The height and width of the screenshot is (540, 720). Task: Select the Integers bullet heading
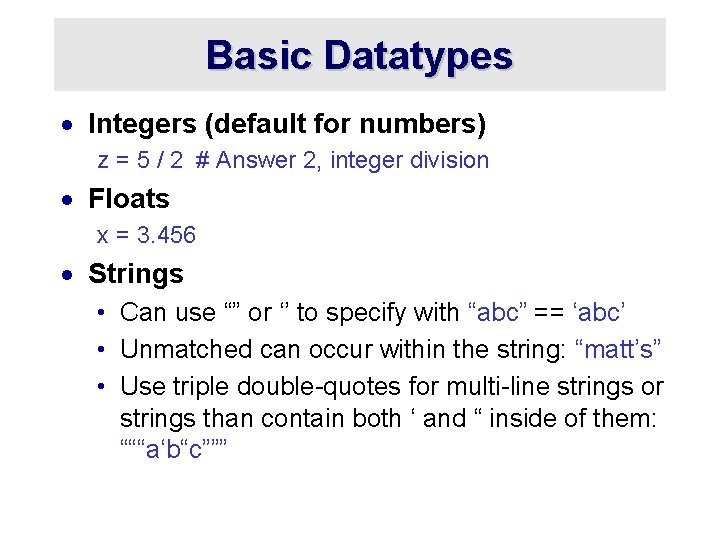[287, 124]
